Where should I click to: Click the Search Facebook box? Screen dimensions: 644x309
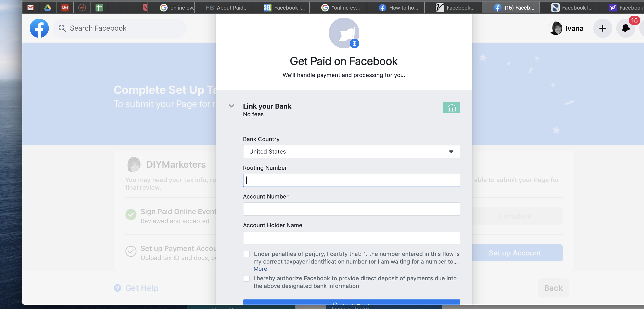(x=120, y=28)
